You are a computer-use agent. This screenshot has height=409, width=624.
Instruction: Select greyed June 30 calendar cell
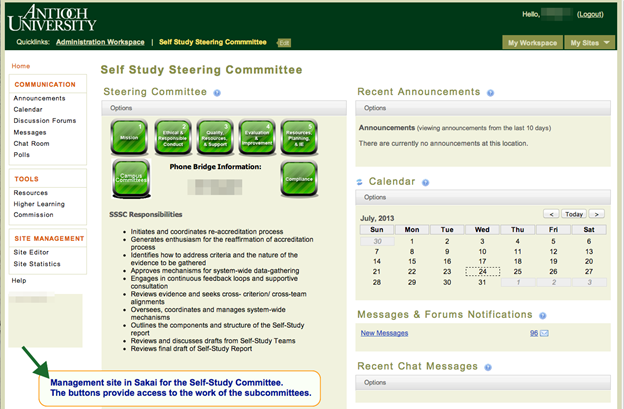click(x=377, y=241)
